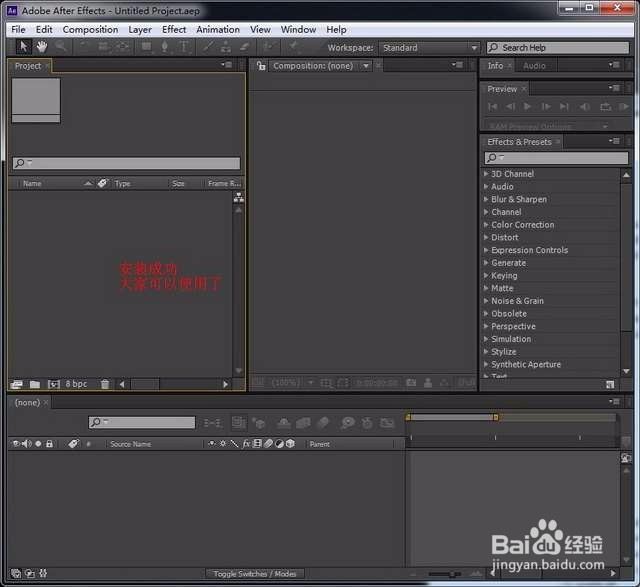Screen dimensions: 640x587
Task: Click the Graph Editor icon in timeline
Action: 387,423
